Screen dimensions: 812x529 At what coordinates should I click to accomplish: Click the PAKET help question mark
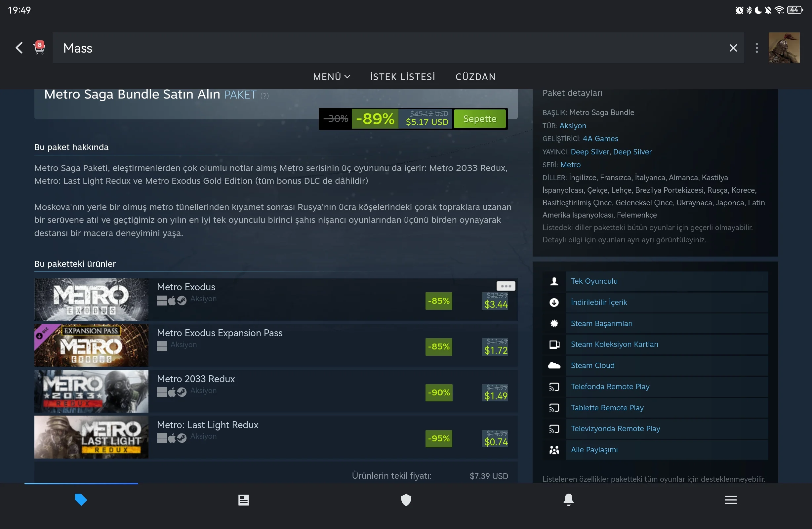(x=264, y=96)
